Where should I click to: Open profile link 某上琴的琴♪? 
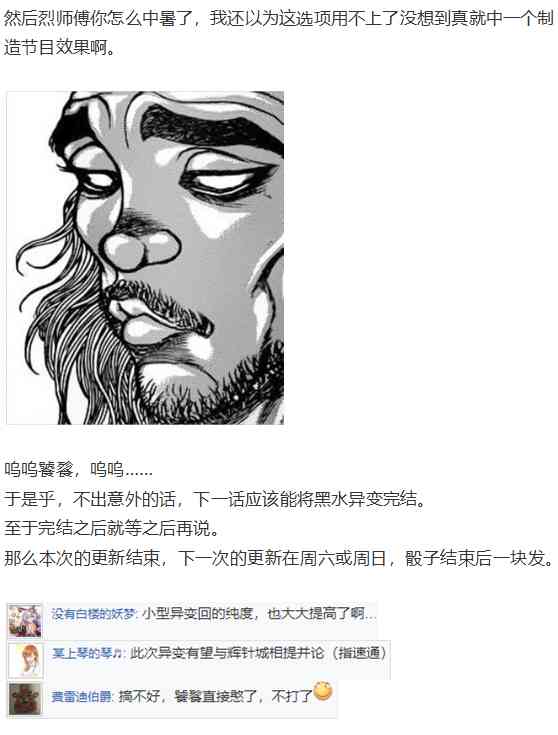(x=86, y=653)
